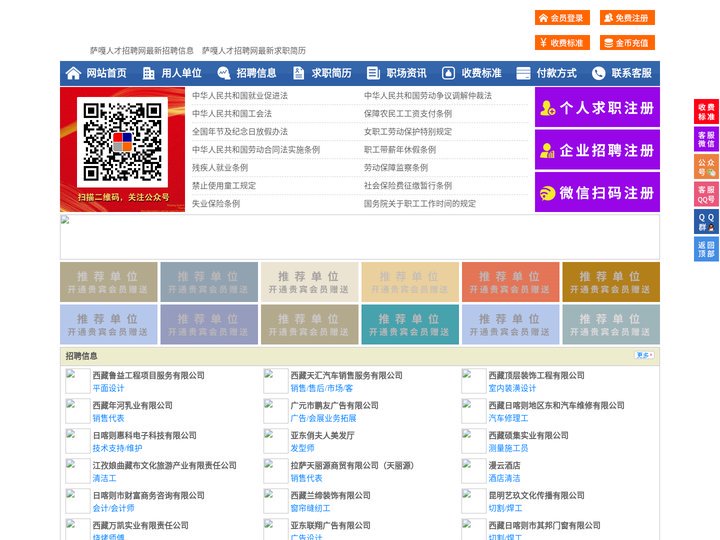The image size is (720, 540).
Task: Click 萨嘎人才招聘网最新求职简历 header link
Action: tap(253, 51)
